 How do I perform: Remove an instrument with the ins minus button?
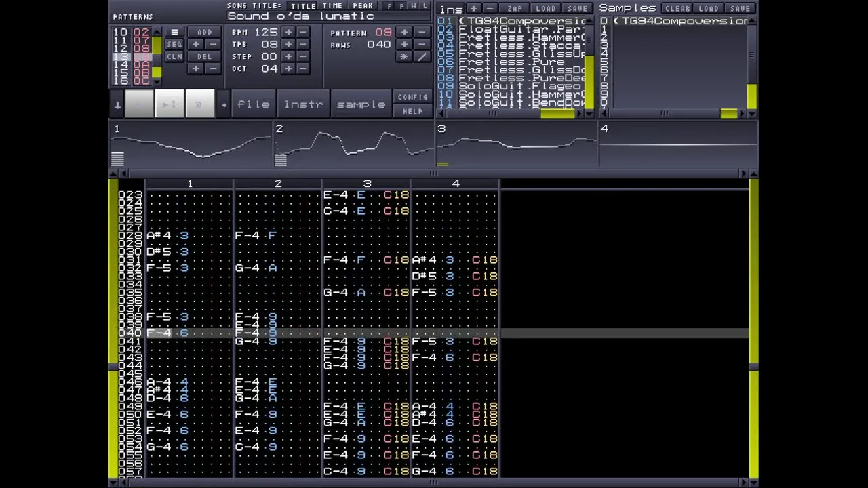click(x=490, y=9)
